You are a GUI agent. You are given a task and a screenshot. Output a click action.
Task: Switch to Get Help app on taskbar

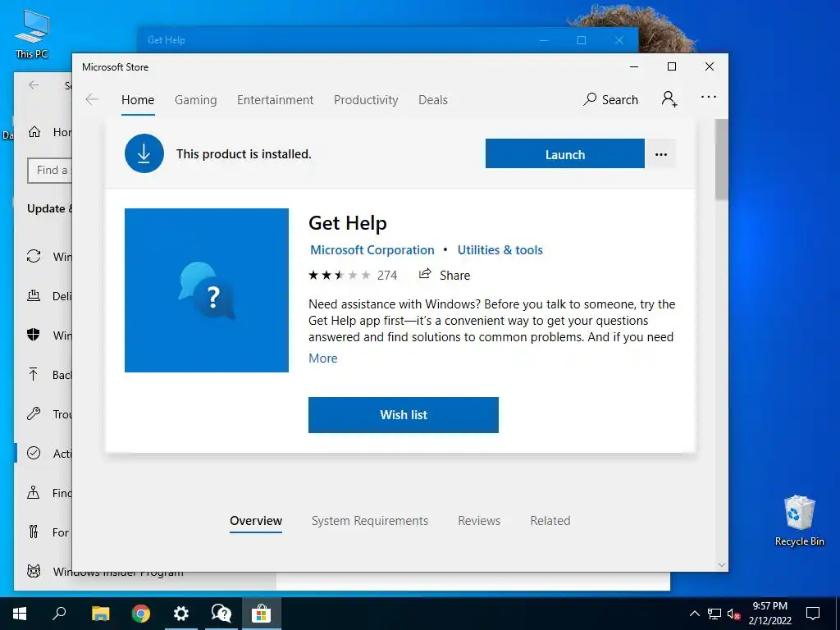[x=221, y=614]
